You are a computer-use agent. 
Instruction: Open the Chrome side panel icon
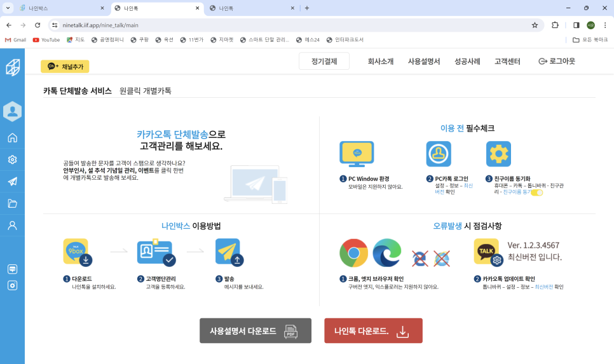click(x=576, y=25)
